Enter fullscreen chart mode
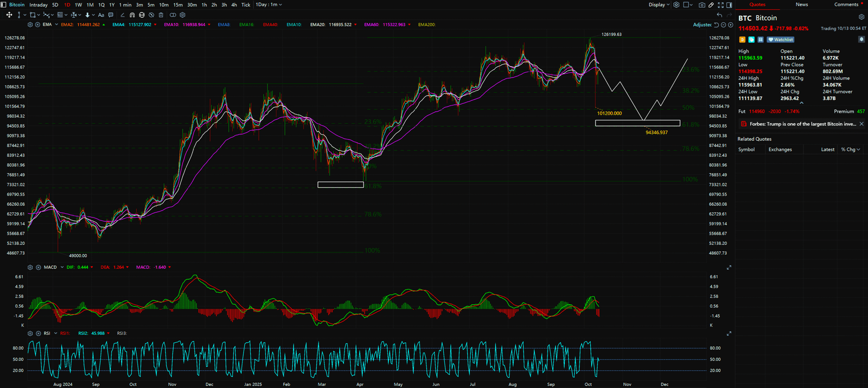The width and height of the screenshot is (868, 388). (720, 5)
